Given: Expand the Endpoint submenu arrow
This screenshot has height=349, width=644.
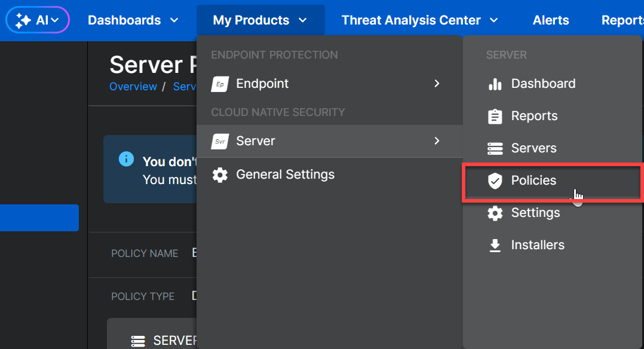Looking at the screenshot, I should point(437,84).
